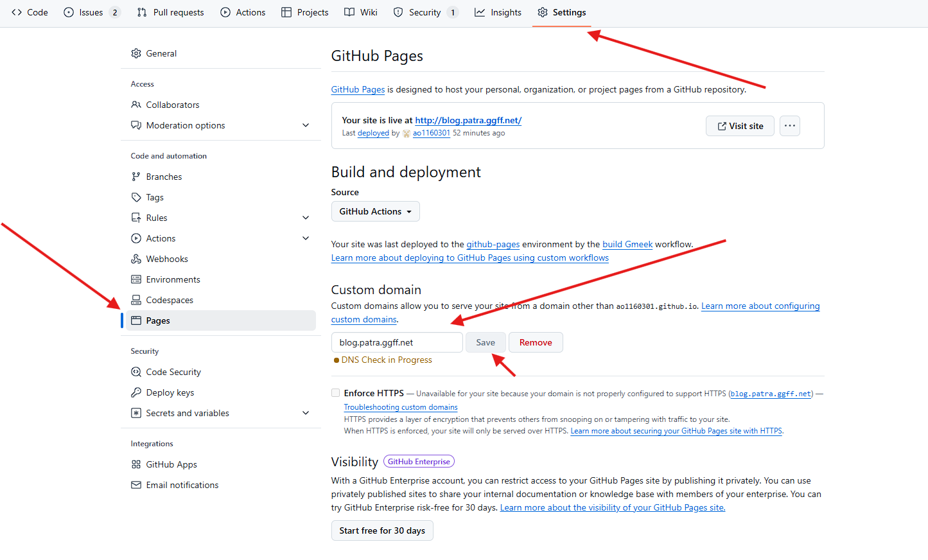This screenshot has height=560, width=928.
Task: Open the three-dots menu beside Visit site
Action: coord(790,126)
